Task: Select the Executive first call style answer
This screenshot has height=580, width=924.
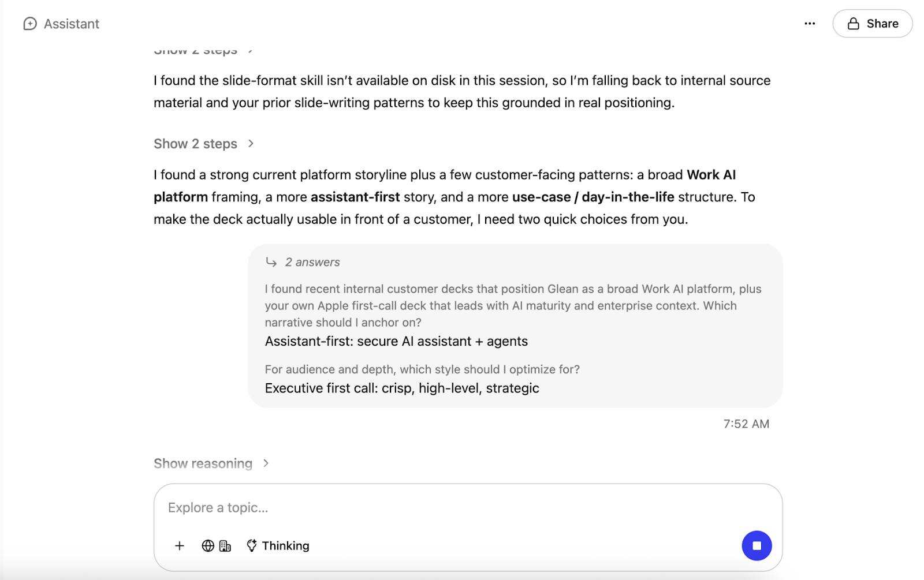Action: tap(401, 388)
